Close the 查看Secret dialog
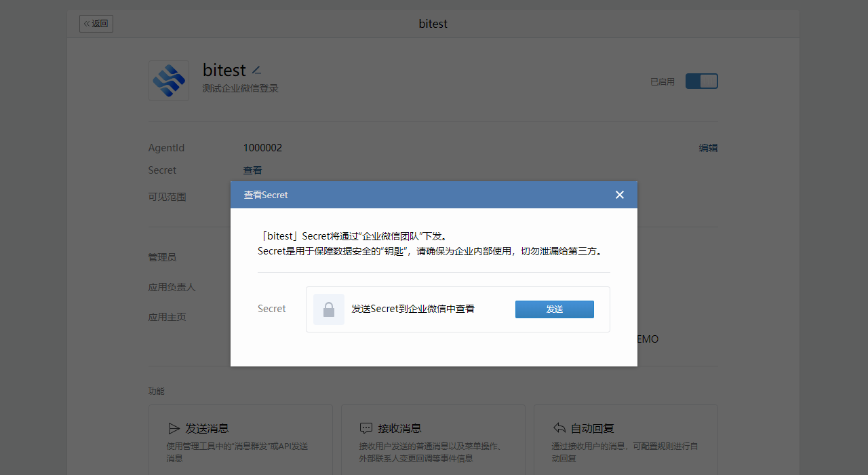Image resolution: width=868 pixels, height=475 pixels. click(x=619, y=195)
